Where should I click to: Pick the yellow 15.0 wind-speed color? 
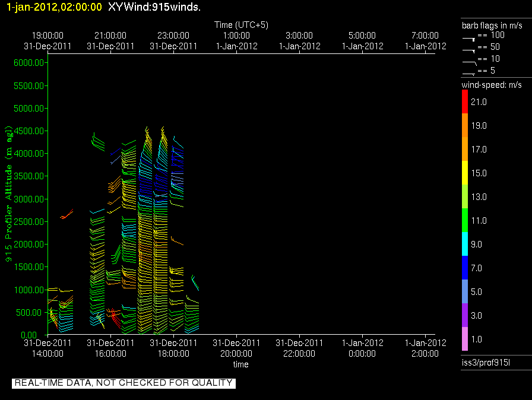coord(465,173)
